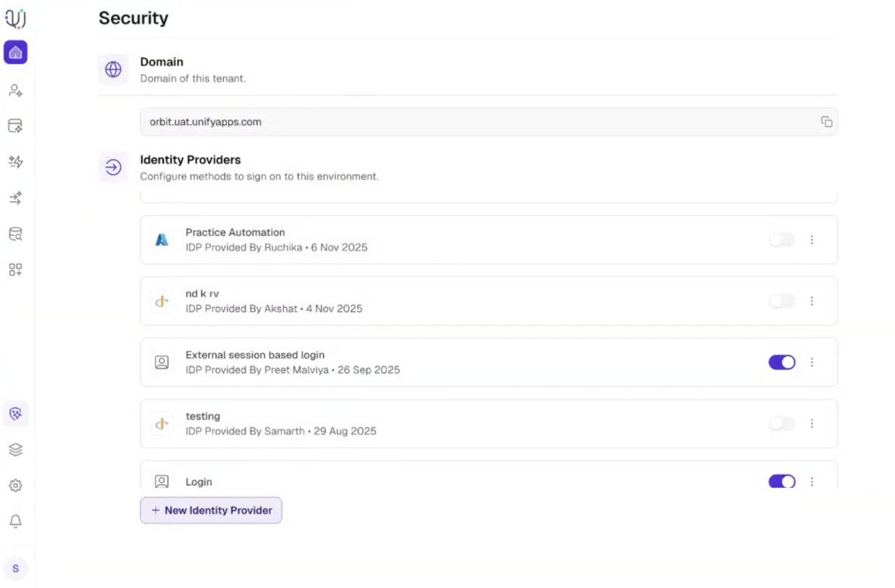Screen dimensions: 895x588
Task: Open the user sparkle icon in the sidebar
Action: [x=15, y=91]
